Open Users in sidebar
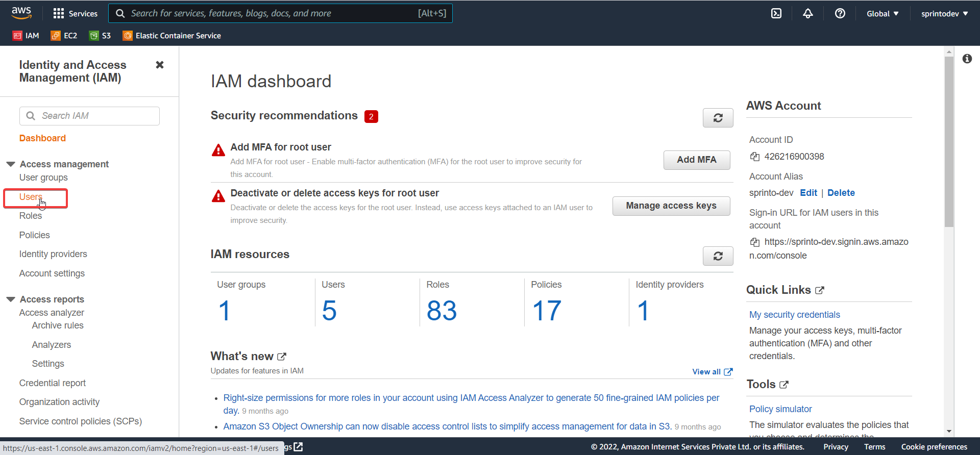 [31, 197]
